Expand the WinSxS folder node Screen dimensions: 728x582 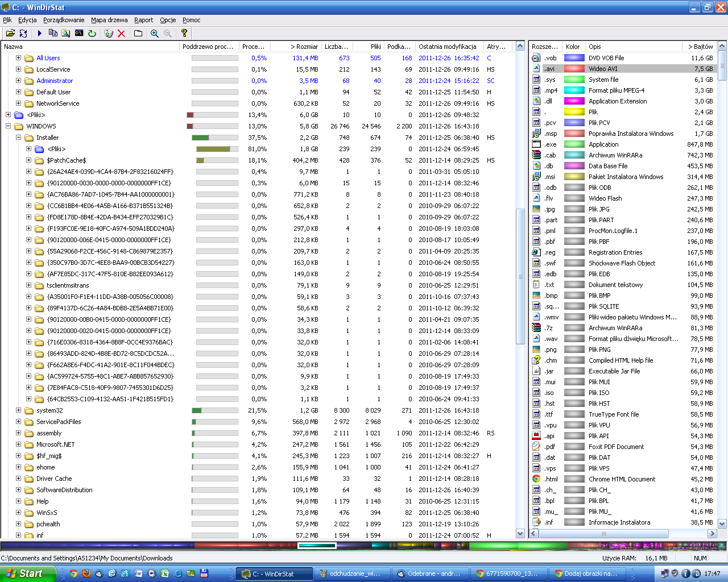point(18,513)
